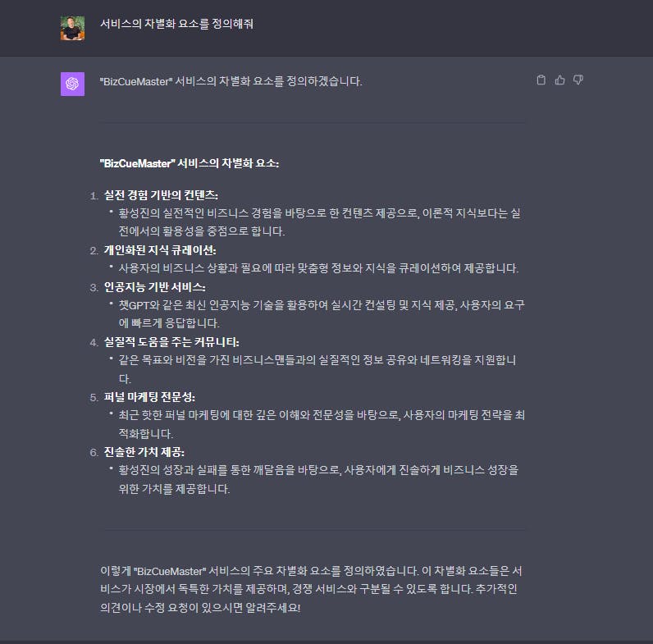Click the bullet text starting with 최근 핫한 퍼널
This screenshot has width=653, height=644.
tap(322, 424)
